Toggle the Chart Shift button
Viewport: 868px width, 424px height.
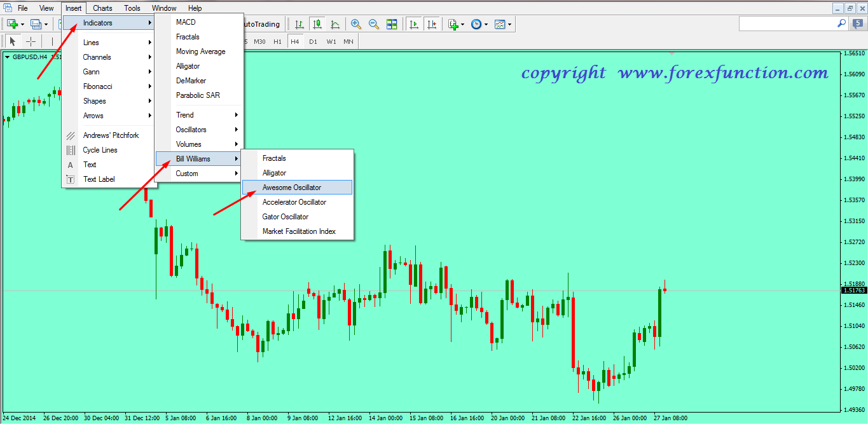432,24
